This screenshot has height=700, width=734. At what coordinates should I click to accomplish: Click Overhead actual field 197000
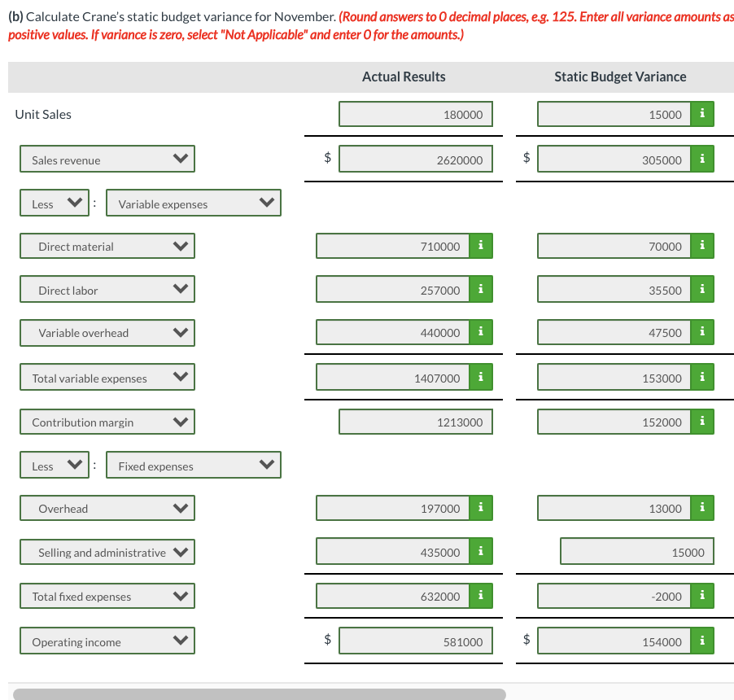(x=393, y=508)
